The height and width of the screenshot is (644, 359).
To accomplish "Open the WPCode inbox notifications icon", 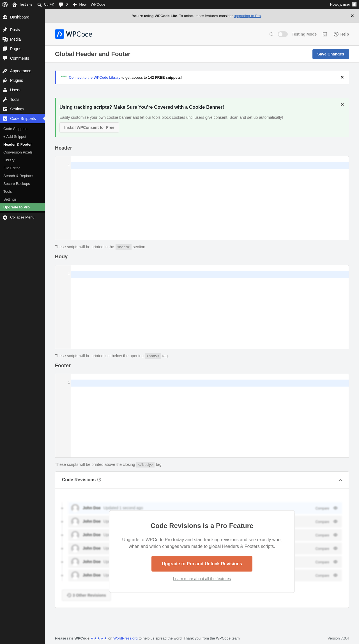I will (x=325, y=34).
